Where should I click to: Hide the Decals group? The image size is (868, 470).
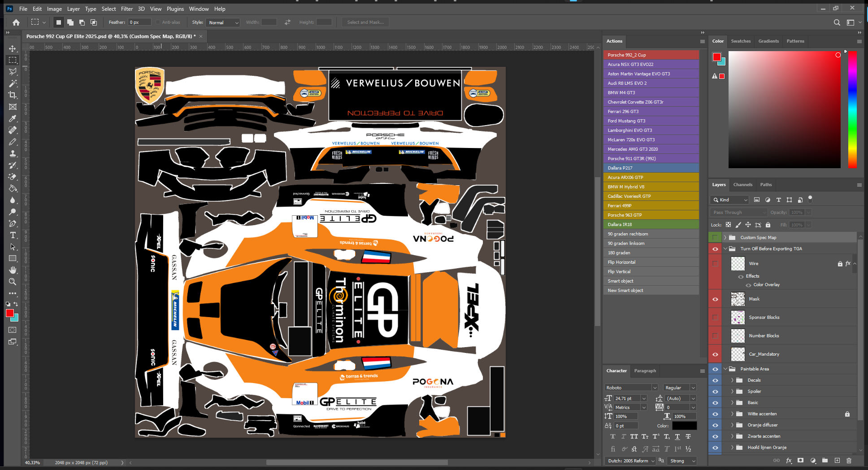[x=715, y=380]
